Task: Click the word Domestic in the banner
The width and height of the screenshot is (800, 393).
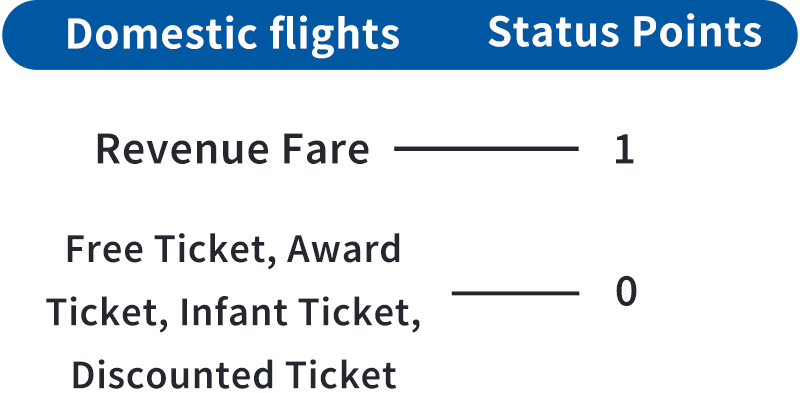Action: click(x=162, y=35)
